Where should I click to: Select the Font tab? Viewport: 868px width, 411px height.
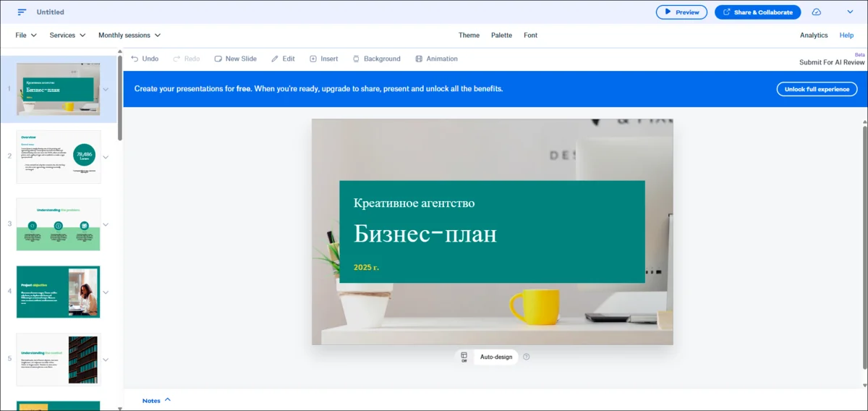point(530,35)
